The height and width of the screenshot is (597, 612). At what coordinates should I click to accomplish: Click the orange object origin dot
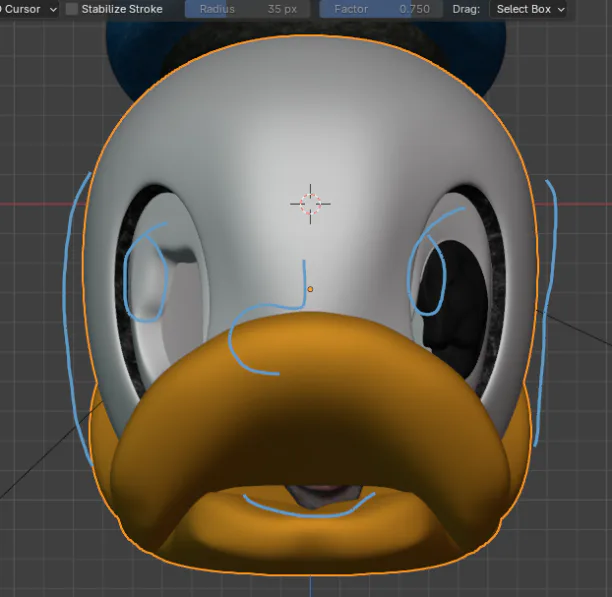[x=310, y=289]
